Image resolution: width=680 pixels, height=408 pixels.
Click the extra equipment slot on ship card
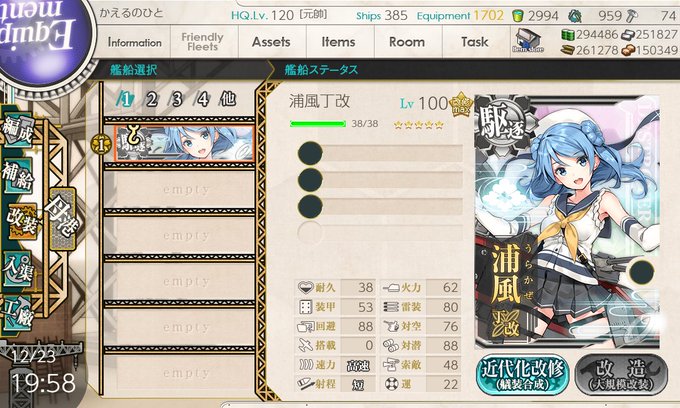(641, 272)
